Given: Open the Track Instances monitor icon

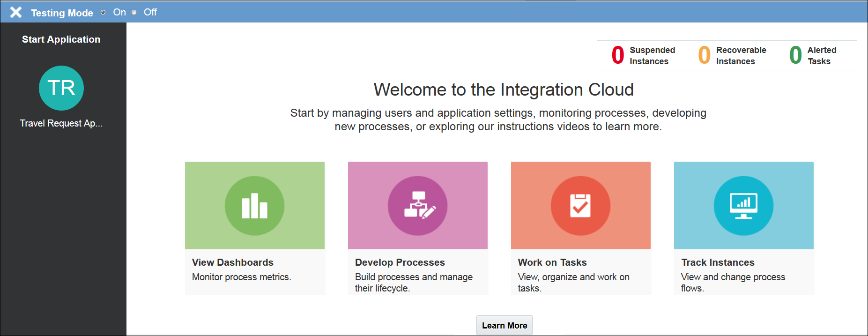Looking at the screenshot, I should pos(743,206).
